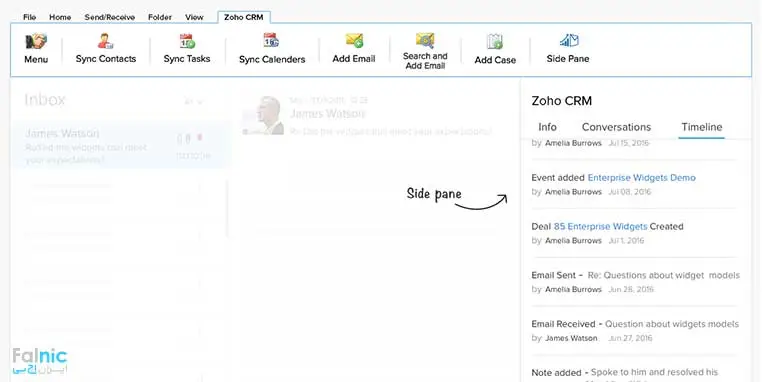Click the Sync Tasks label
The width and height of the screenshot is (762, 382).
(x=187, y=59)
